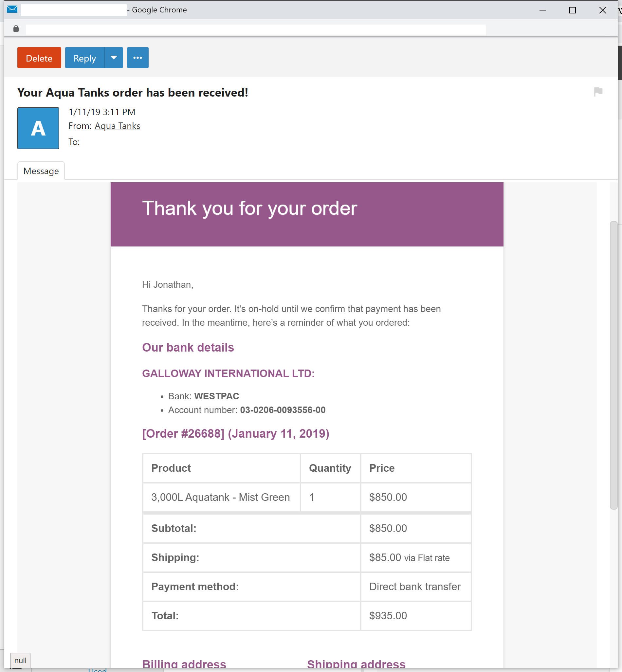622x672 pixels.
Task: Open the Aqua Tanks sender link
Action: (117, 126)
